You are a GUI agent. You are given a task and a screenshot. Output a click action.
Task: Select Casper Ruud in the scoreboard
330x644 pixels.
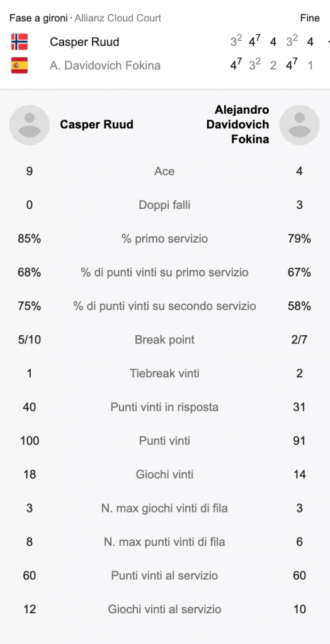point(84,42)
